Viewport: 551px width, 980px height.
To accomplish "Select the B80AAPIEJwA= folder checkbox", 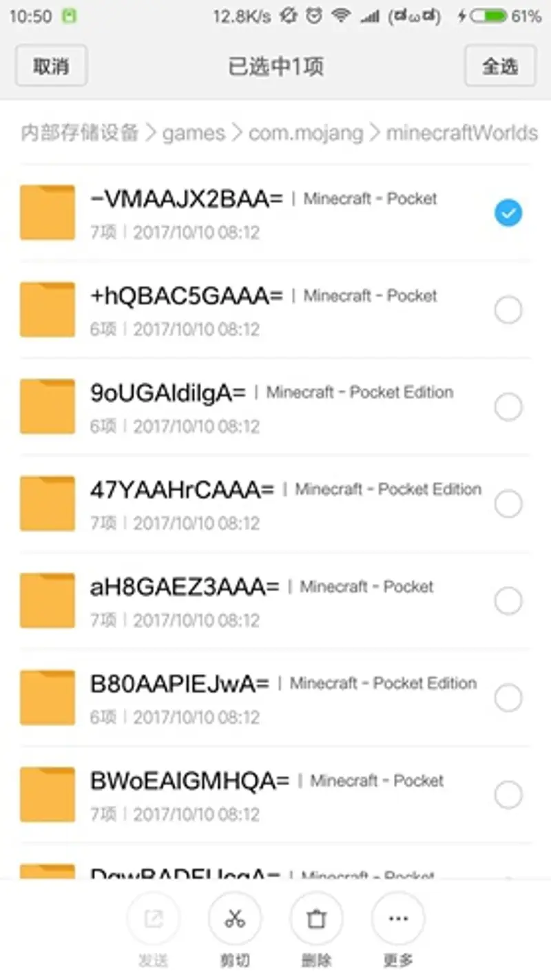I will (x=508, y=698).
